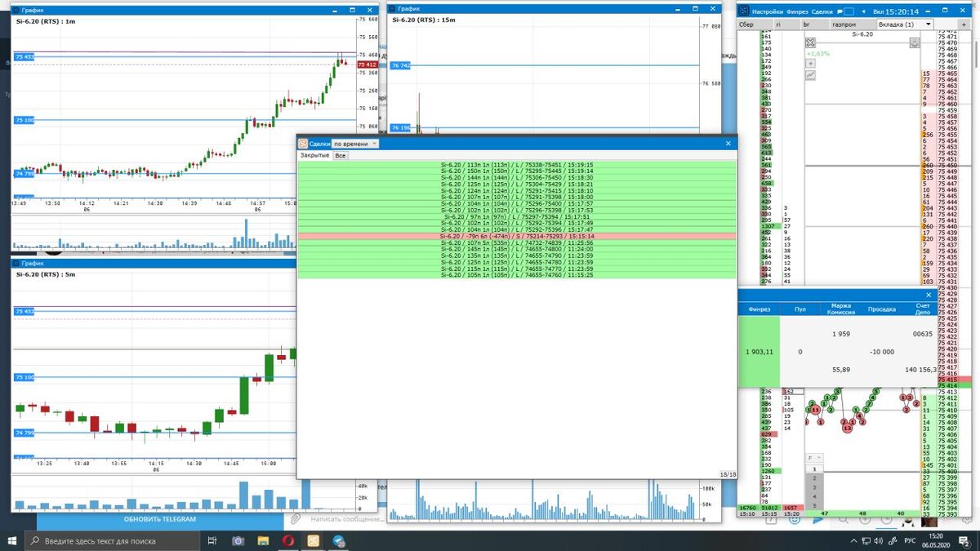Click the 76 196 level label on 15m chart
Viewport: 980px width, 551px height.
401,127
